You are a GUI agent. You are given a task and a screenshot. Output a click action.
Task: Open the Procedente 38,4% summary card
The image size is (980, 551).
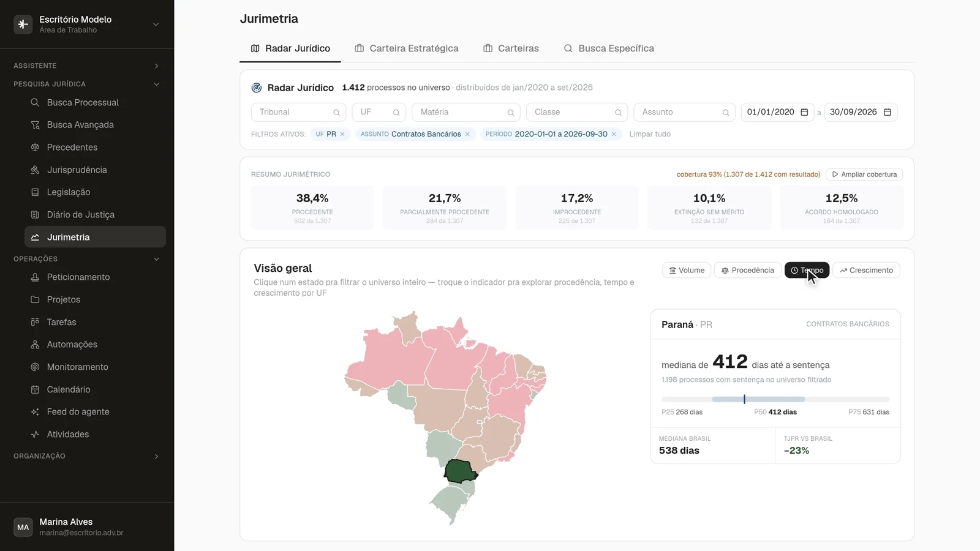pos(312,208)
